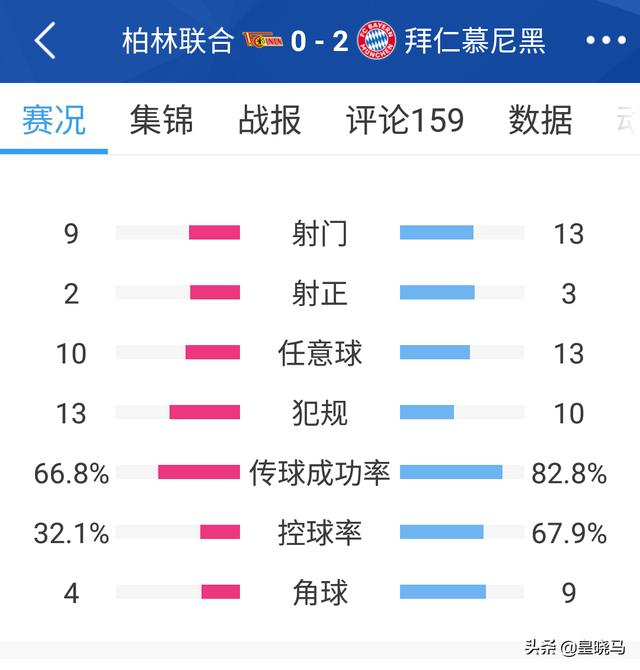The width and height of the screenshot is (640, 670).
Task: Open the three-dot more options menu
Action: pos(606,41)
